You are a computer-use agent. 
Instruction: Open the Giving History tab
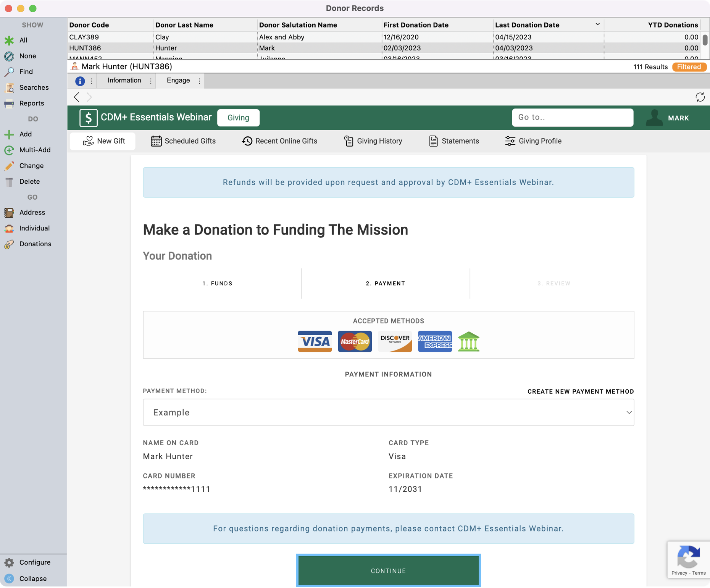click(373, 141)
